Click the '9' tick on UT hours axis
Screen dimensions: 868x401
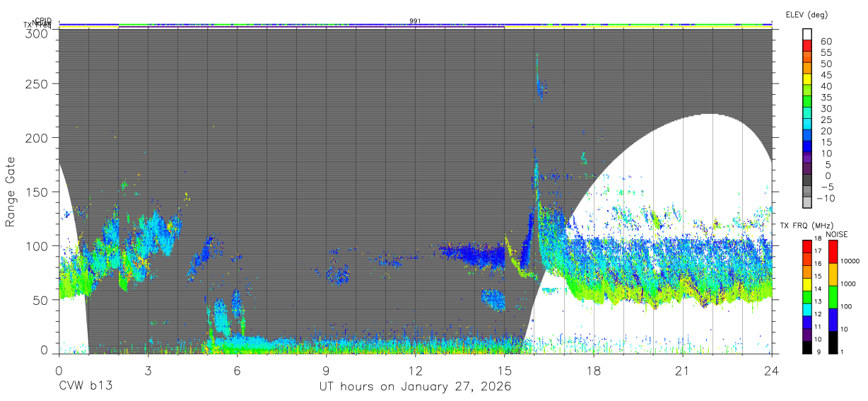(326, 370)
